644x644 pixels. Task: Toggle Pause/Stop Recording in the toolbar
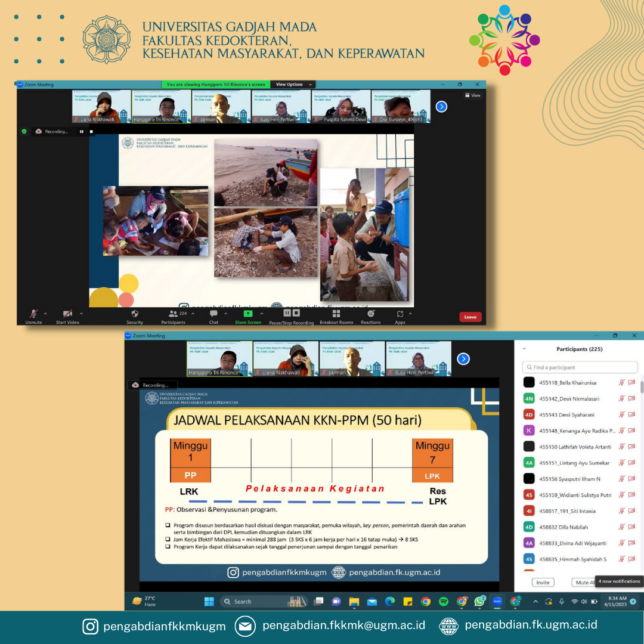click(x=291, y=313)
